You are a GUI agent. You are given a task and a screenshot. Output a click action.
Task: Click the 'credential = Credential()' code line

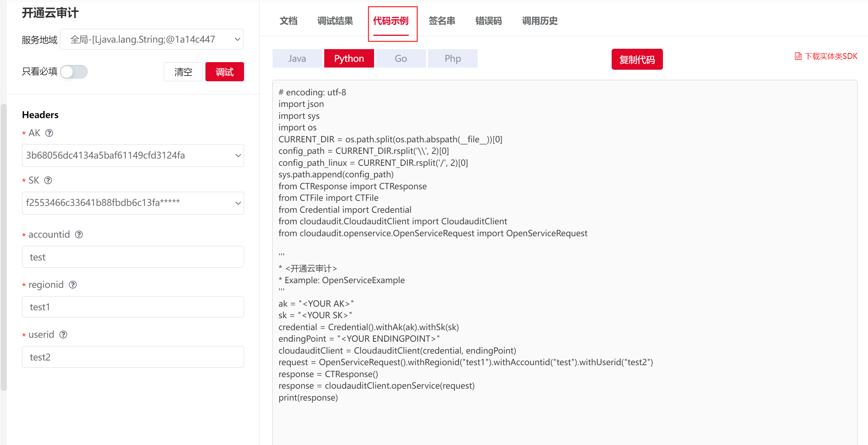(x=369, y=327)
